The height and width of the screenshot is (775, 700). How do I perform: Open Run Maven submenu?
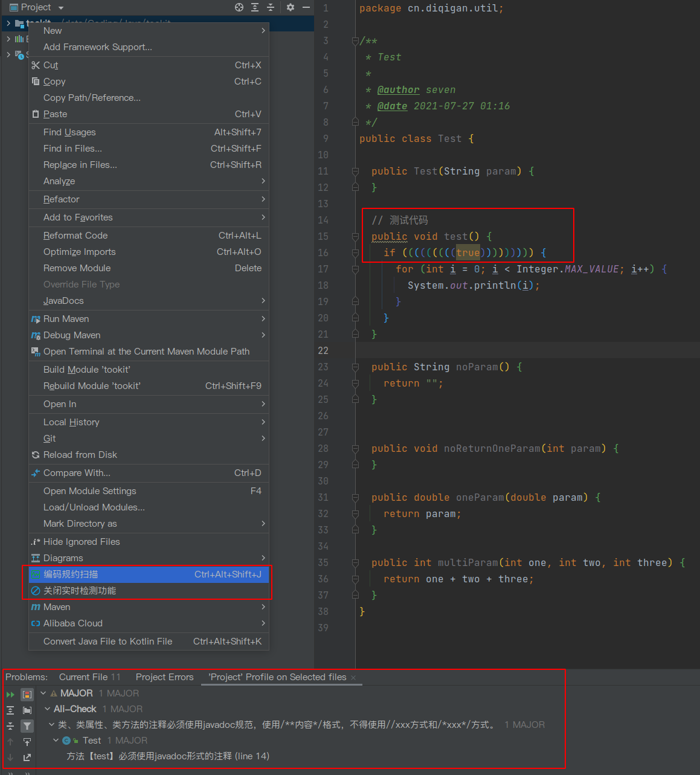149,319
